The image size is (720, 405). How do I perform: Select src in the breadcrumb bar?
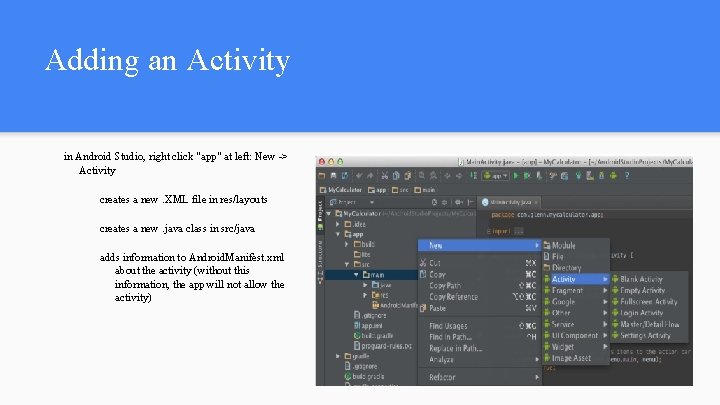pyautogui.click(x=400, y=190)
